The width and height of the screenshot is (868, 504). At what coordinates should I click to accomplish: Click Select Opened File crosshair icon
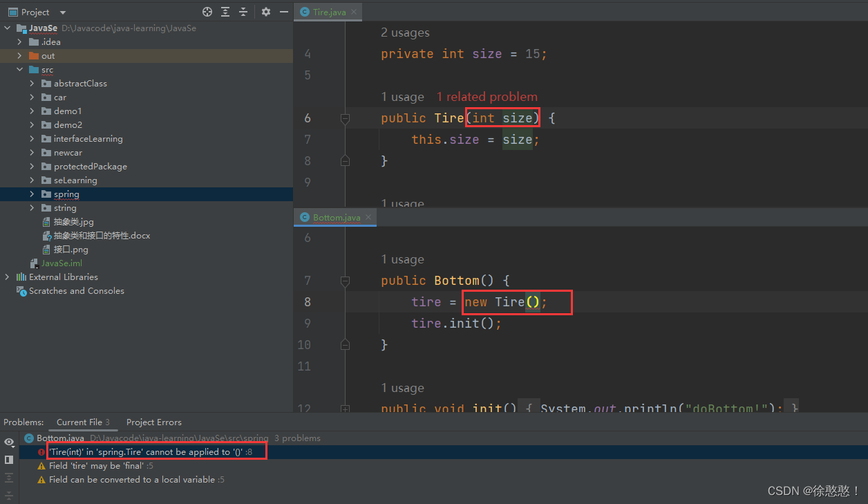click(207, 12)
